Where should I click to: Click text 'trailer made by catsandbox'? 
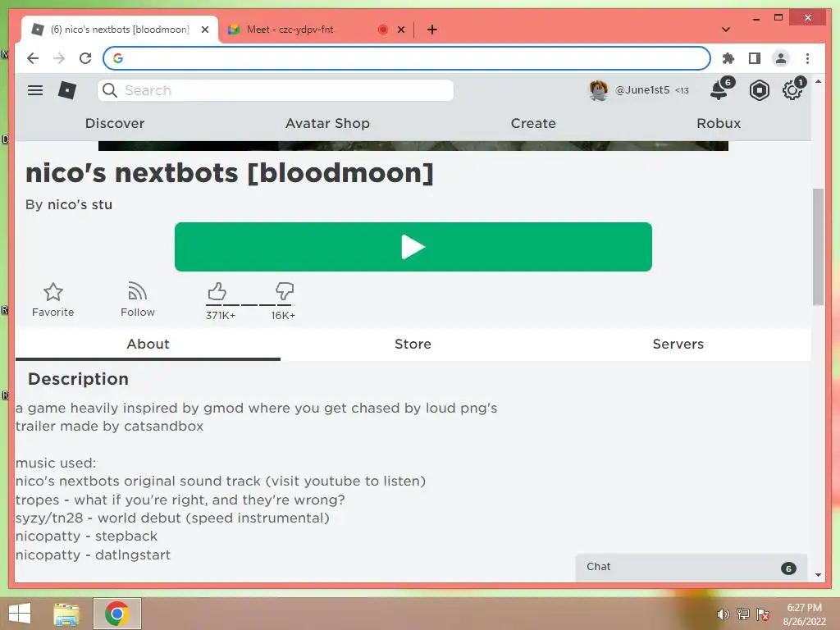tap(109, 427)
